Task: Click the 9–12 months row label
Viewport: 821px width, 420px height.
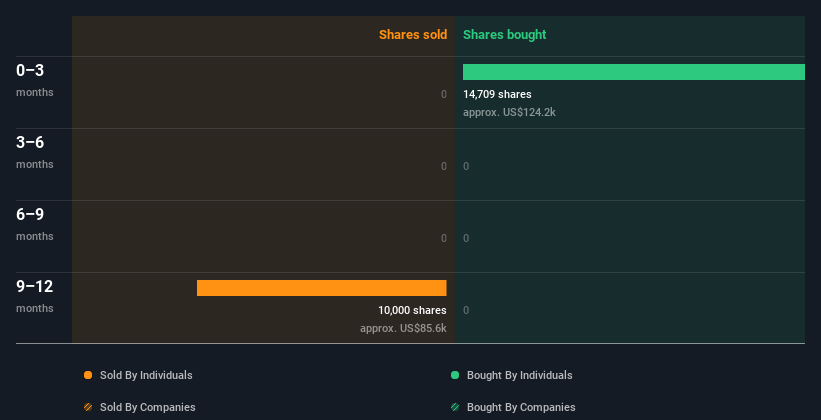Action: point(35,296)
